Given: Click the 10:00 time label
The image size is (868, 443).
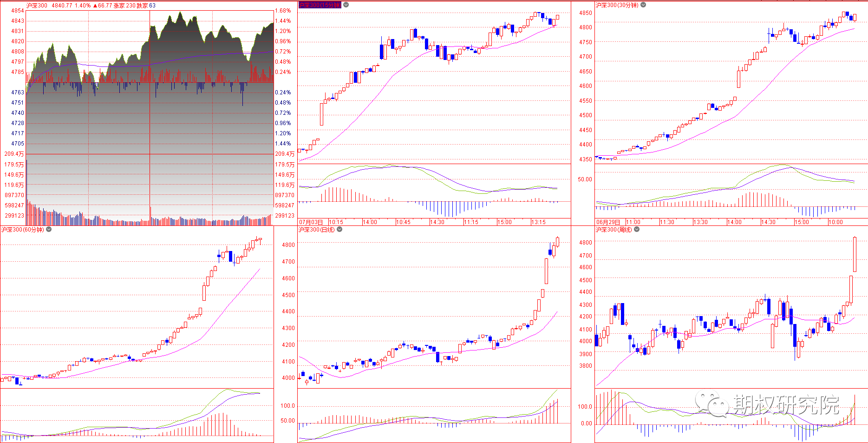Looking at the screenshot, I should 835,222.
